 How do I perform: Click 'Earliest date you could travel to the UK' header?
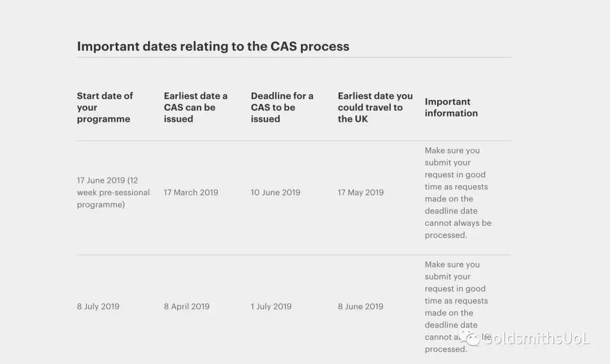pos(375,107)
